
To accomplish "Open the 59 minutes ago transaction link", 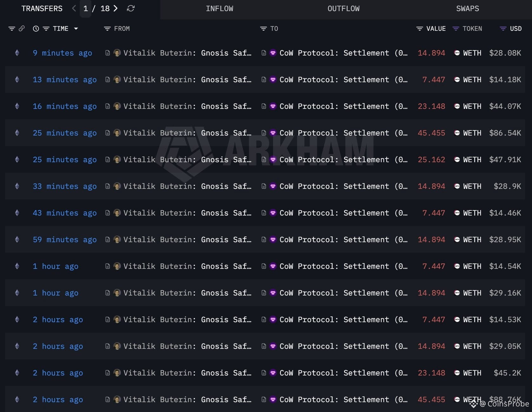I will tap(65, 240).
